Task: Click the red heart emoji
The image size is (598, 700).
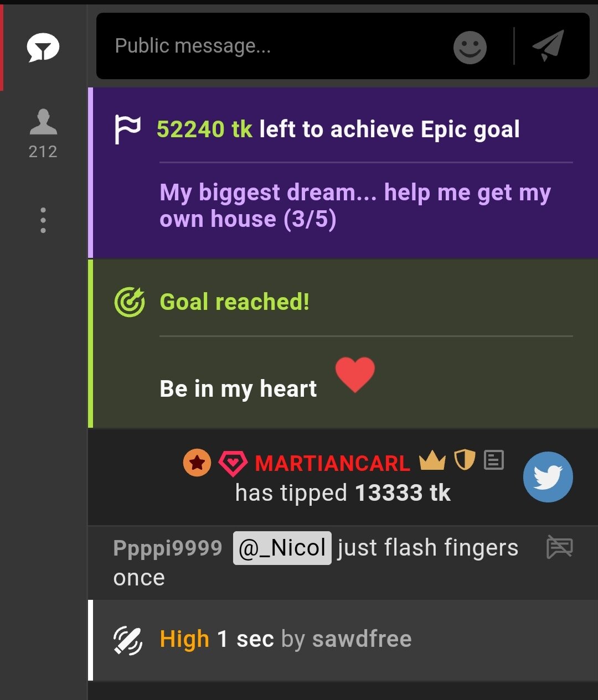Action: tap(355, 375)
